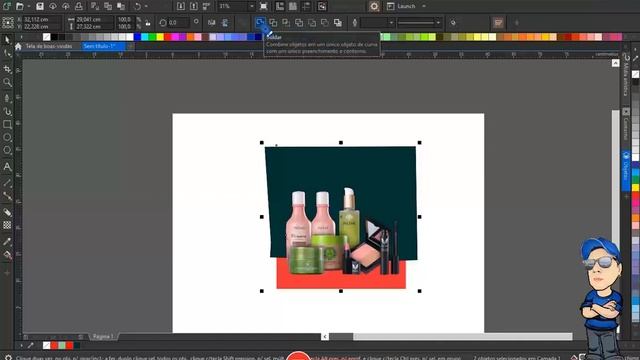The image size is (640, 360).
Task: Click the Weld (Soldar) button
Action: click(260, 22)
